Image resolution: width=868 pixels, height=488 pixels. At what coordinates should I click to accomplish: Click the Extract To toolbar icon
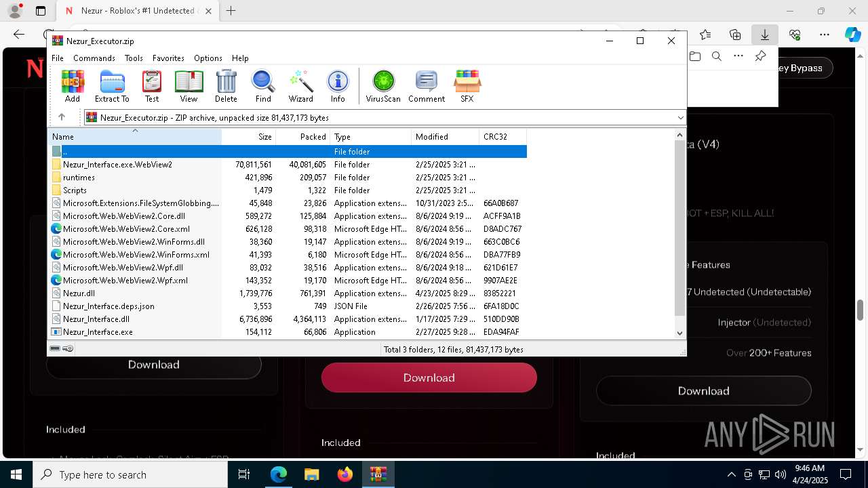point(112,86)
